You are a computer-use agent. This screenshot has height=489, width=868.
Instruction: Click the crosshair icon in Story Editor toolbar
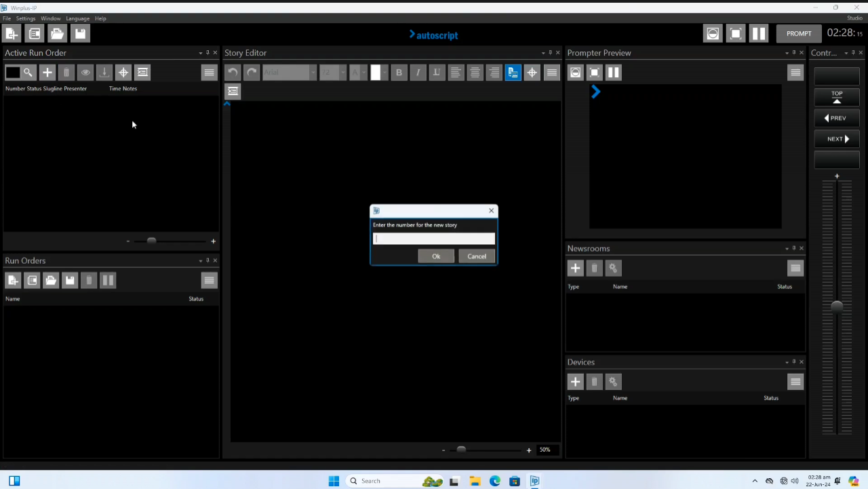click(x=532, y=73)
